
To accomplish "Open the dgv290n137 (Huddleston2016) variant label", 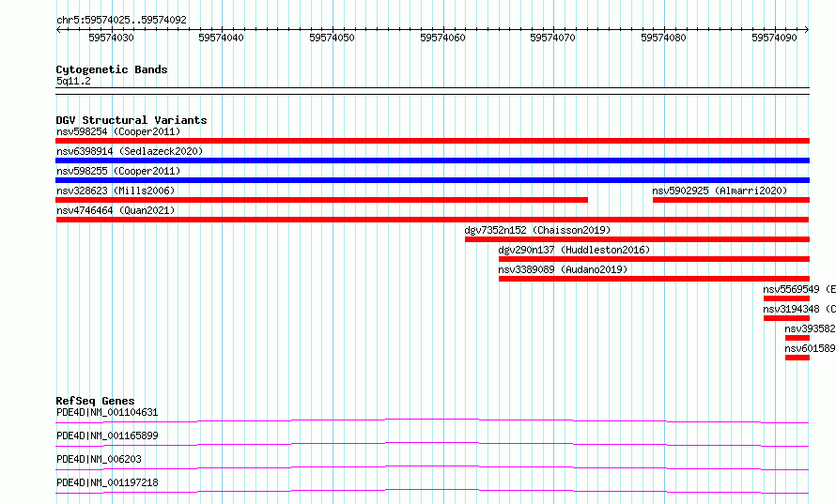I will tap(574, 250).
